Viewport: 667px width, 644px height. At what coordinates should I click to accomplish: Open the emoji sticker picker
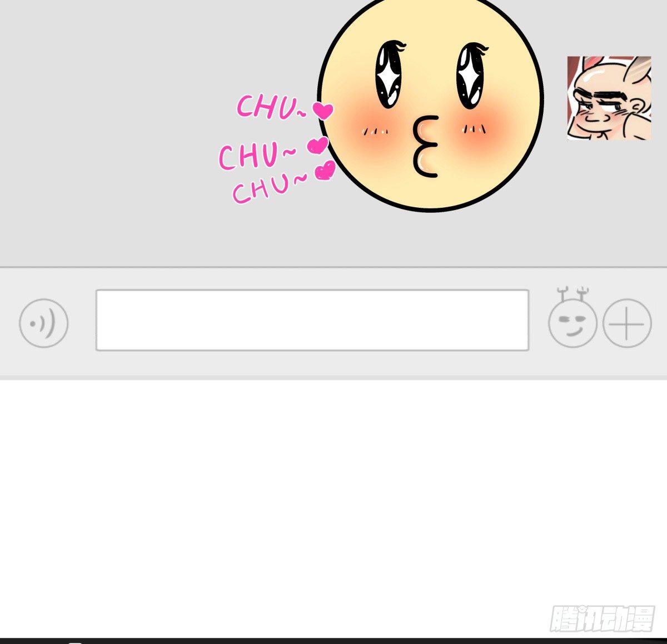(x=573, y=322)
